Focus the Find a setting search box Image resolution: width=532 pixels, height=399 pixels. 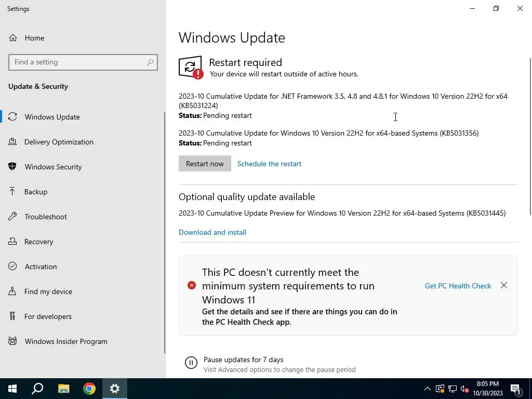[83, 62]
